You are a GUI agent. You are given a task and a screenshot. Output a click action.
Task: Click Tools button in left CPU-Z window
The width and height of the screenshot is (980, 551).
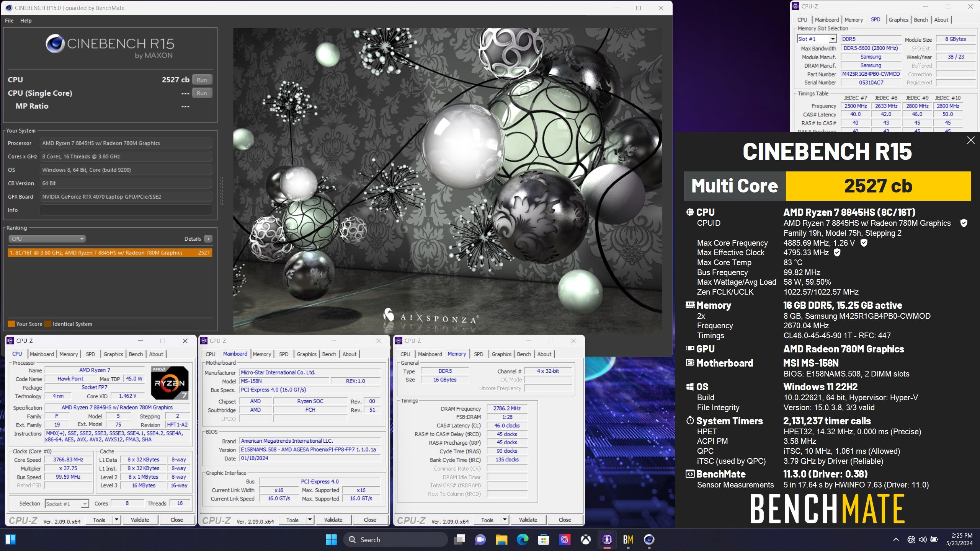click(x=99, y=520)
